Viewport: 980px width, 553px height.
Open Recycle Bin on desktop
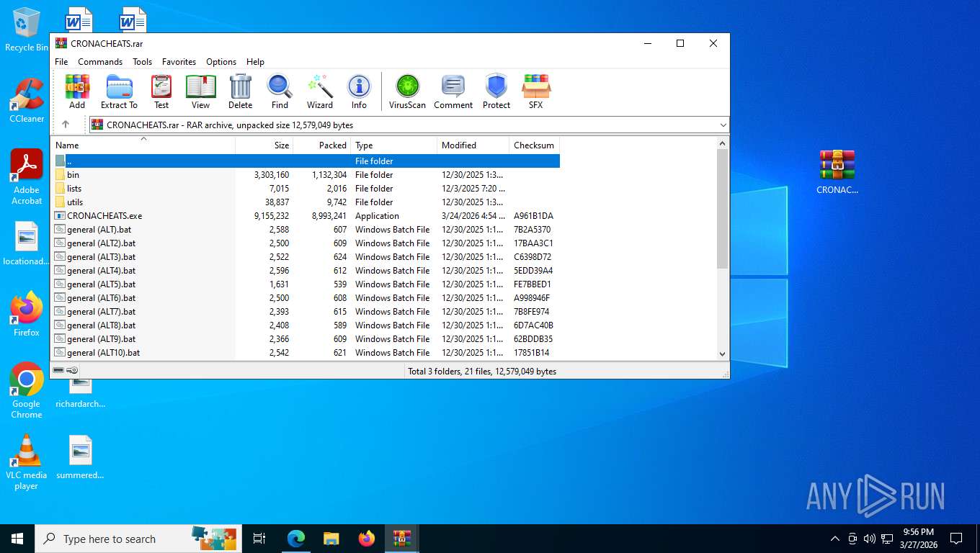pos(27,30)
